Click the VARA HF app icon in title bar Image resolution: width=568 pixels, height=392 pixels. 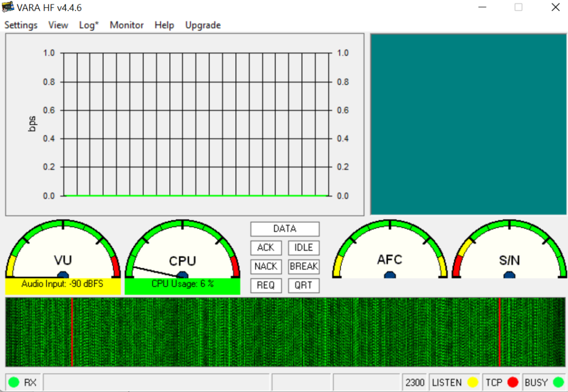(8, 8)
